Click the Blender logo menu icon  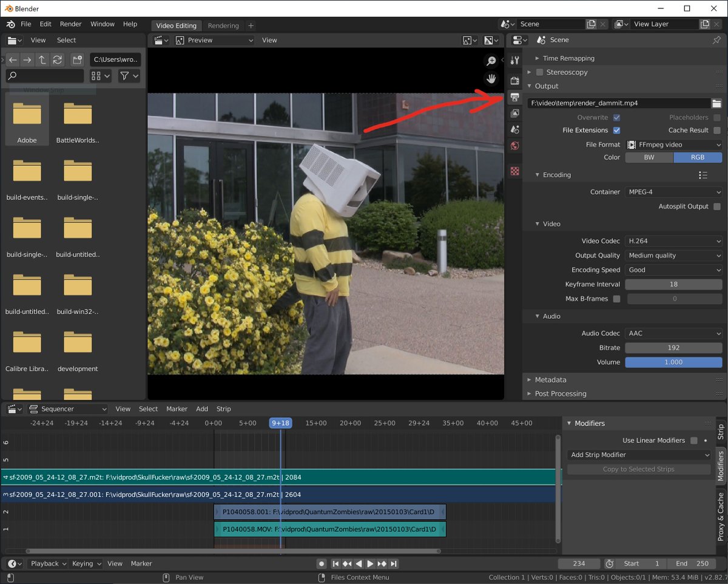(11, 24)
